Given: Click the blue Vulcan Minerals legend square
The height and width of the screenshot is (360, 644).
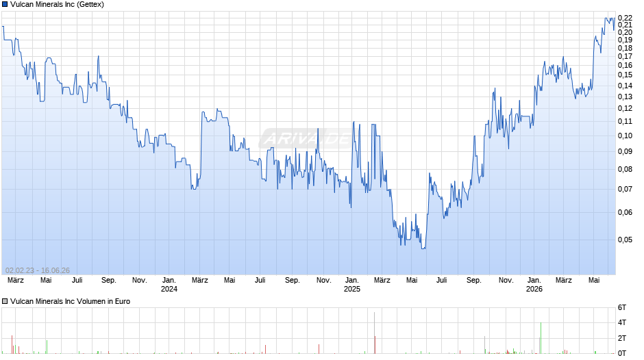Looking at the screenshot, I should coord(5,5).
